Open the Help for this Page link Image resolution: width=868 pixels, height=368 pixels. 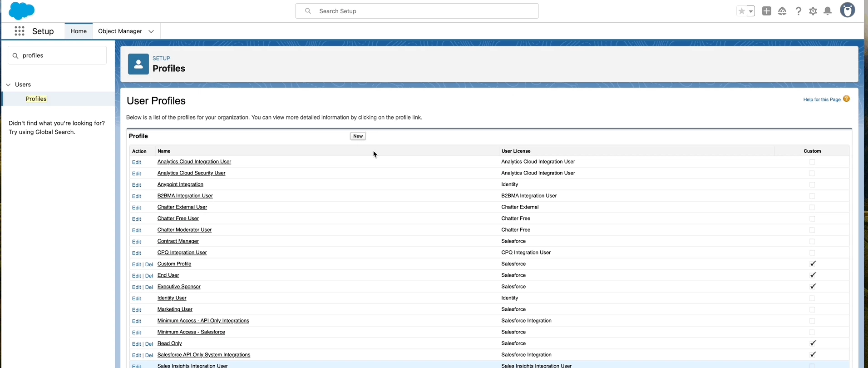click(822, 99)
